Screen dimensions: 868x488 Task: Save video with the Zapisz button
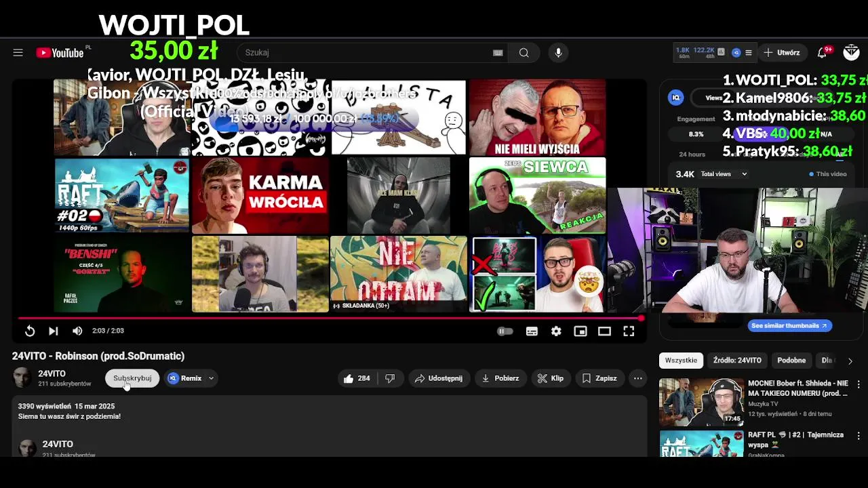pos(599,378)
